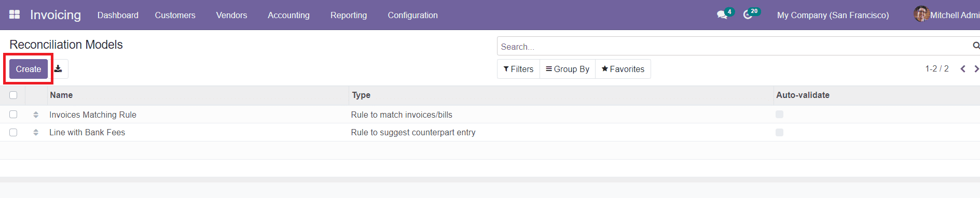980x198 pixels.
Task: Open the Vendors menu
Action: tap(231, 15)
